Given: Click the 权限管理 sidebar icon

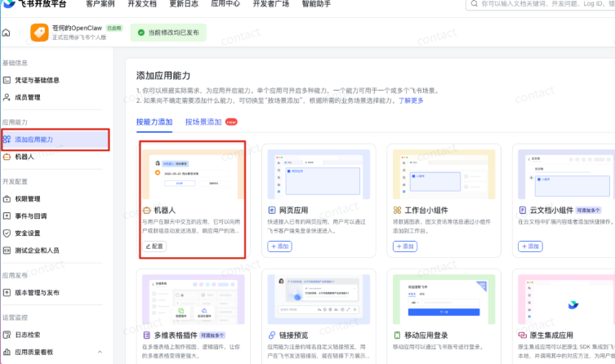Looking at the screenshot, I should pos(7,198).
